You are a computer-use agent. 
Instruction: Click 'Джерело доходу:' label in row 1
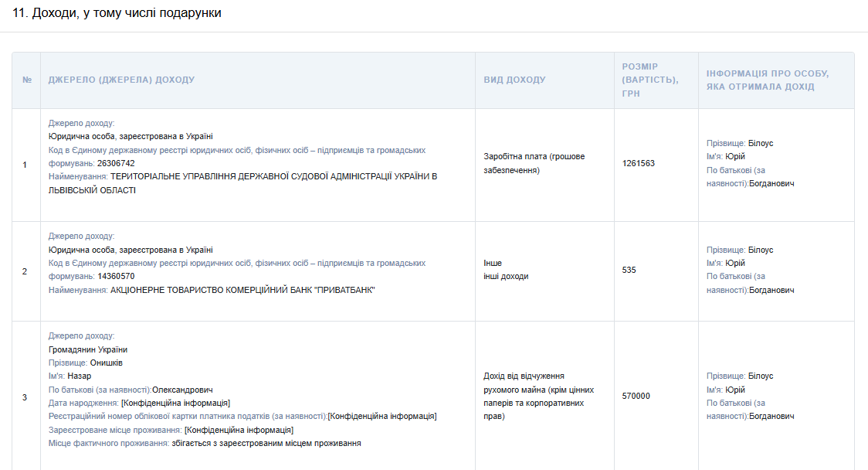(81, 123)
